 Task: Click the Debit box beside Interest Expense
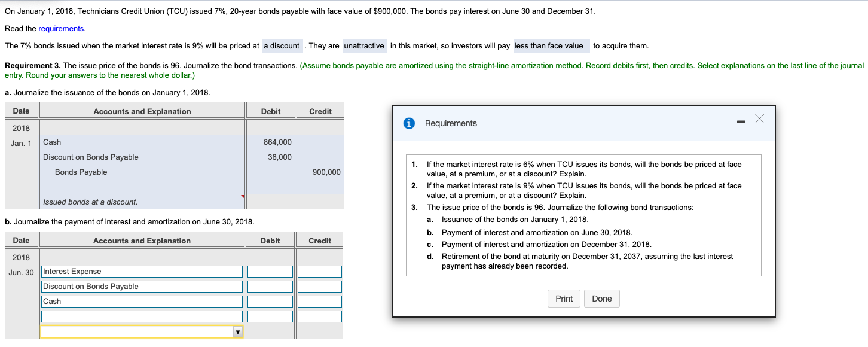[x=270, y=271]
